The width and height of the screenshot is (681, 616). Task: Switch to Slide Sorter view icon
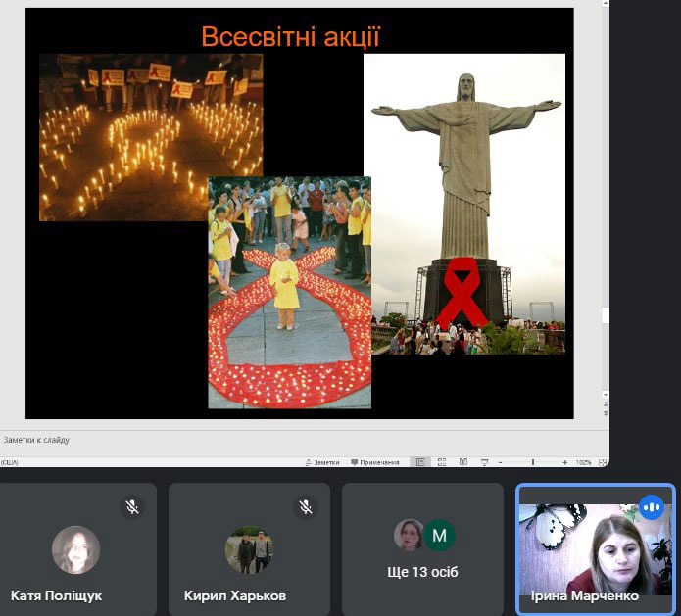(442, 463)
